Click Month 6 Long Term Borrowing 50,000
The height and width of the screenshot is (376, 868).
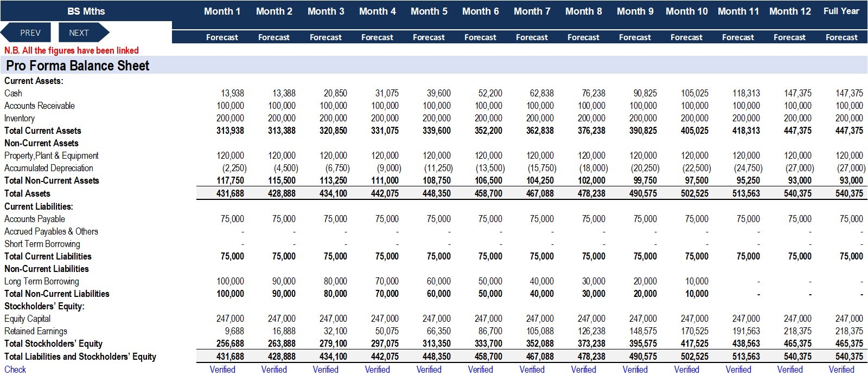(x=490, y=281)
